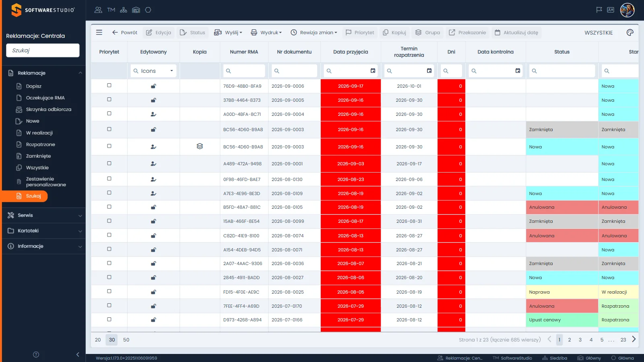Click the user-edit icon in row A00D-4BFA-8C71
Image resolution: width=644 pixels, height=362 pixels.
(x=153, y=114)
